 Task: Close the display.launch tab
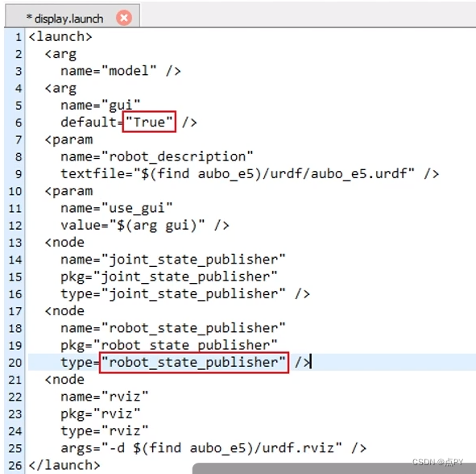click(x=124, y=18)
